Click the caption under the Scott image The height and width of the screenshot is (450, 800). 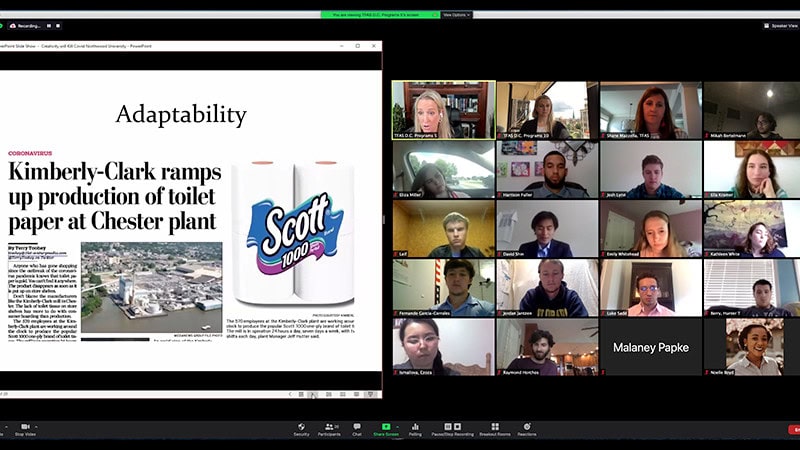click(x=290, y=329)
